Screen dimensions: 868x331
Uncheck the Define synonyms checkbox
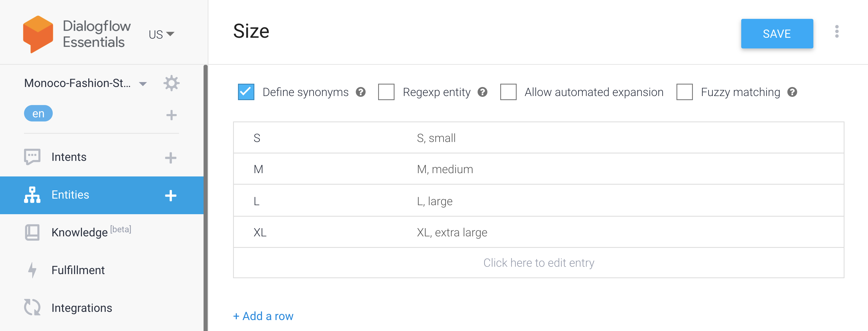point(246,92)
